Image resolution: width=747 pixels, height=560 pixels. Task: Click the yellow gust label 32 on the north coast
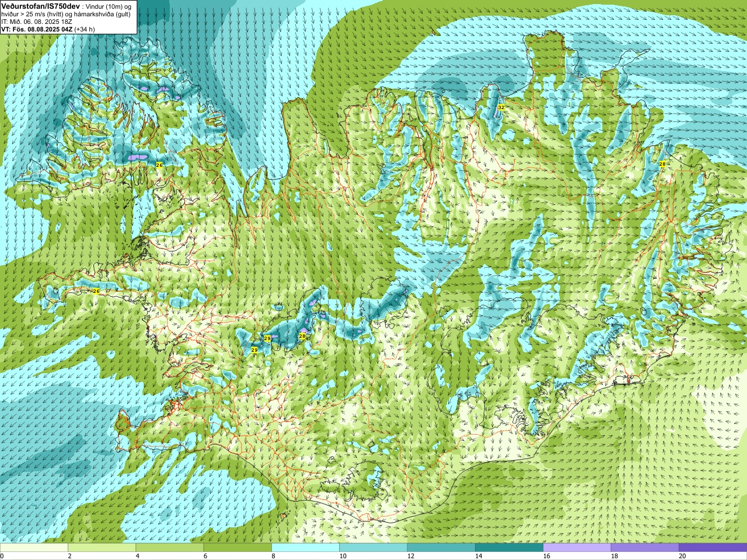click(501, 107)
